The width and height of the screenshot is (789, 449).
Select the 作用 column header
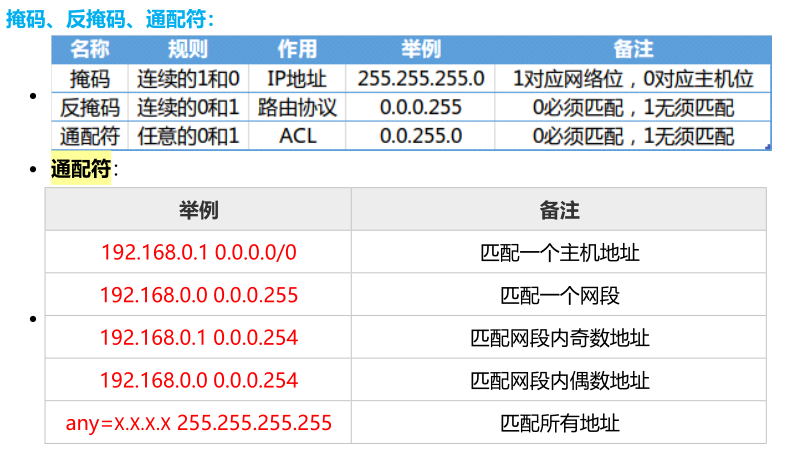[x=297, y=49]
